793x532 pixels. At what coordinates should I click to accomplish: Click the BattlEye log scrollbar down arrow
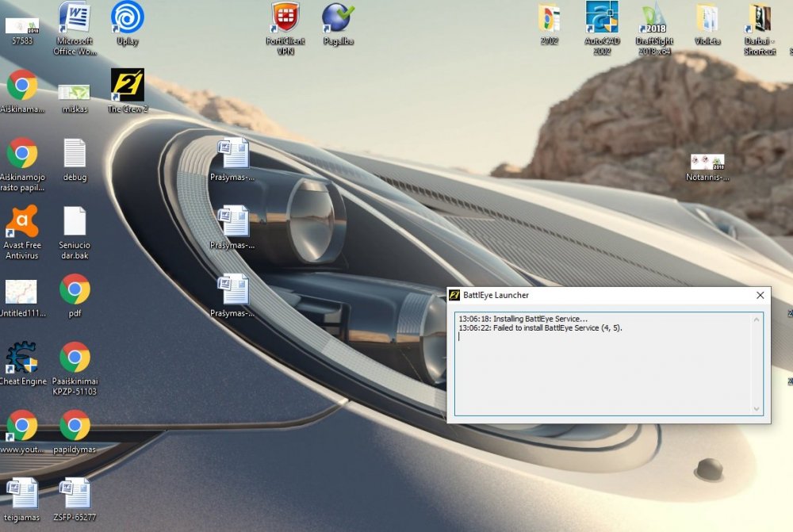[x=757, y=409]
